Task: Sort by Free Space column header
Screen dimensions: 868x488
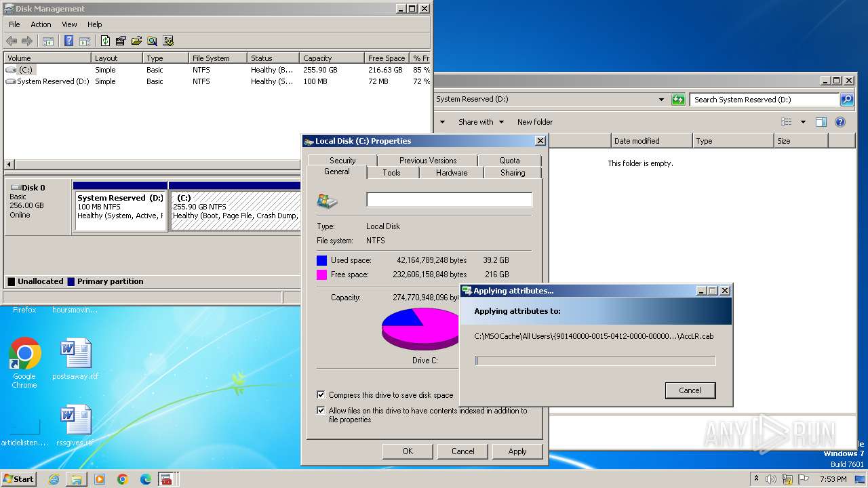Action: tap(387, 58)
